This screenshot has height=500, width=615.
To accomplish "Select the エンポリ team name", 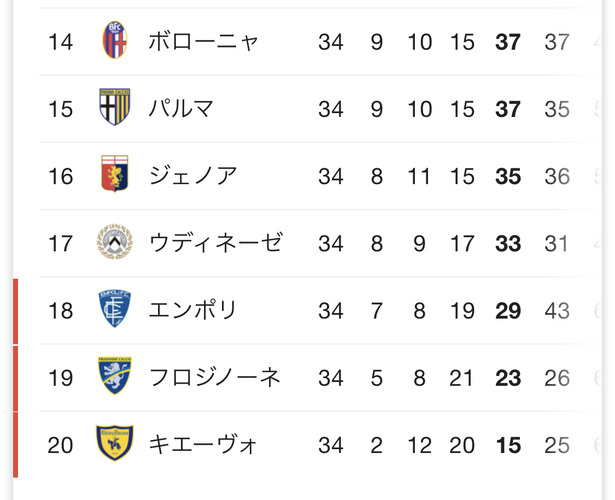I will click(193, 310).
